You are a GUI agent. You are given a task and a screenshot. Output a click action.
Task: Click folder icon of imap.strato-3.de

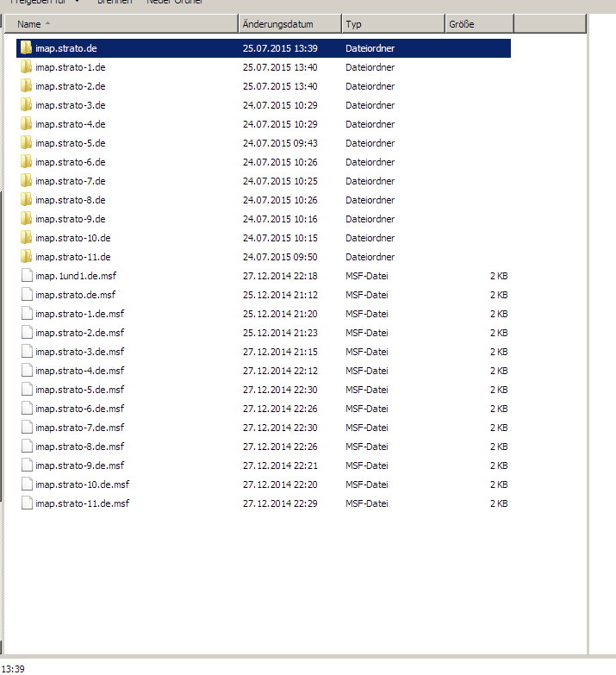[x=26, y=104]
